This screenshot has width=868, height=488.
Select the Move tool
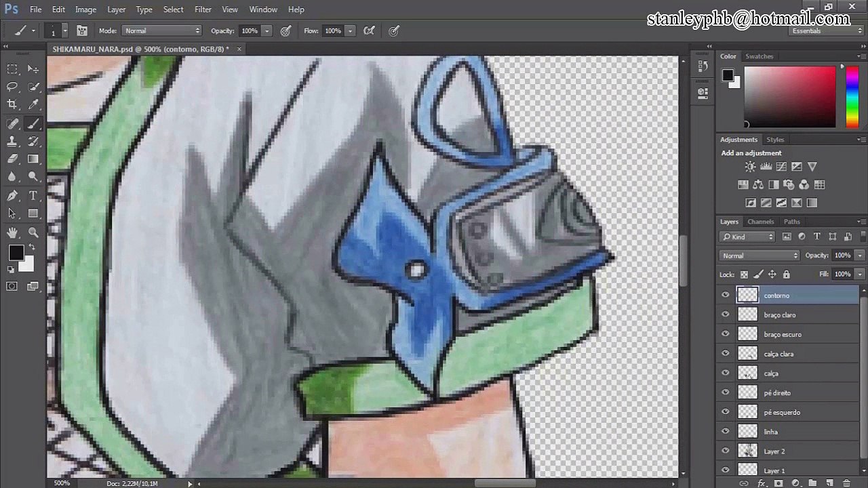pyautogui.click(x=33, y=69)
